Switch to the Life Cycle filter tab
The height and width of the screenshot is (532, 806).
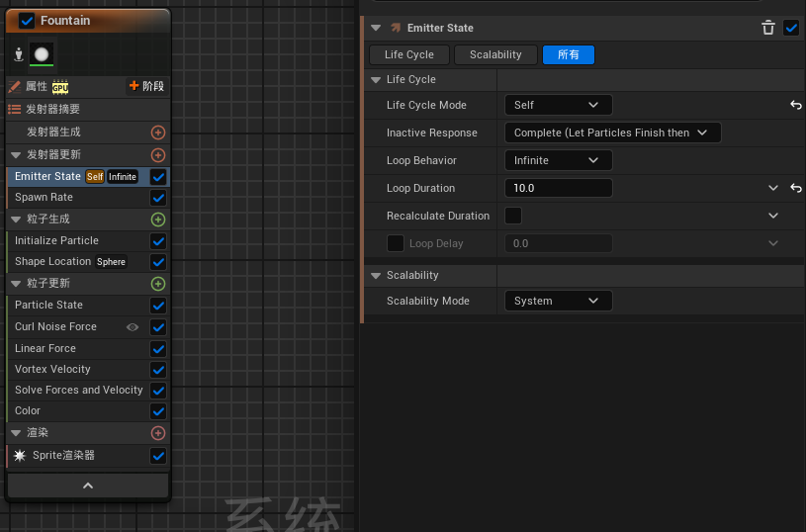click(x=409, y=54)
